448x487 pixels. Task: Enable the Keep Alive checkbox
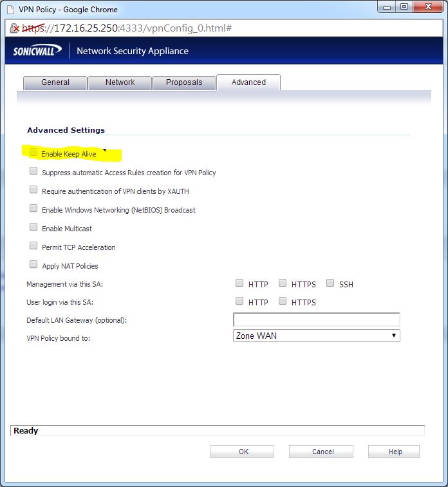pyautogui.click(x=33, y=152)
